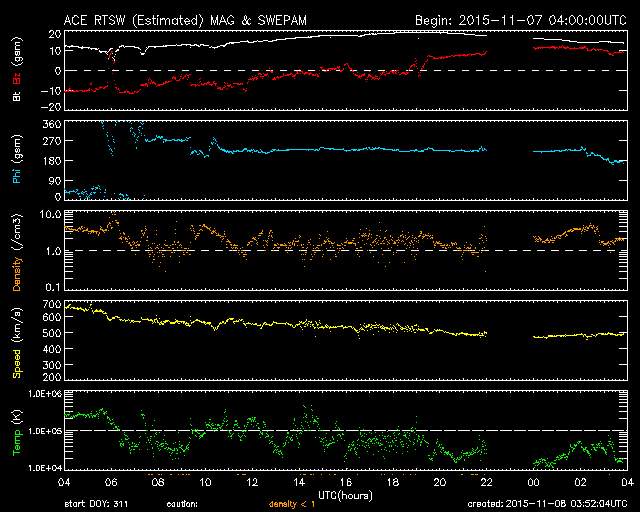640x512 pixels.
Task: Click the '22' hour label on time axis
Action: (x=487, y=483)
